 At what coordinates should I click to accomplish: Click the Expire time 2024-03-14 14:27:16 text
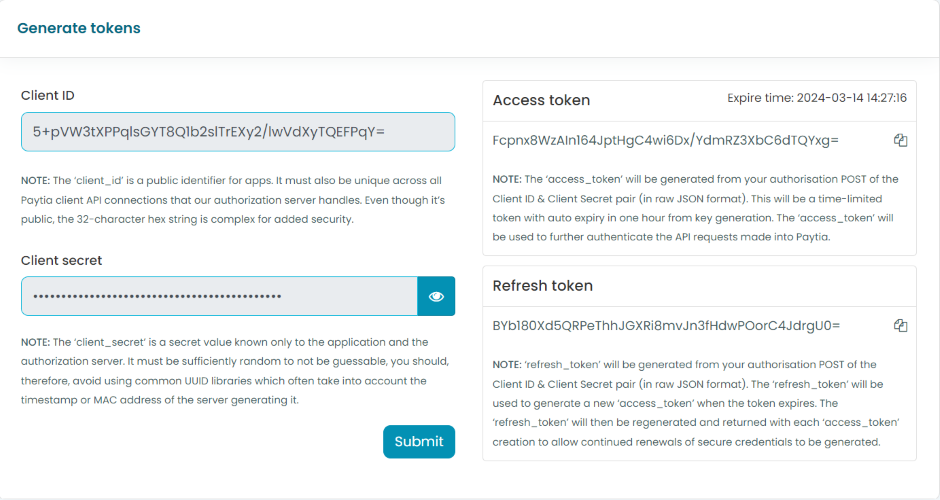pyautogui.click(x=817, y=98)
